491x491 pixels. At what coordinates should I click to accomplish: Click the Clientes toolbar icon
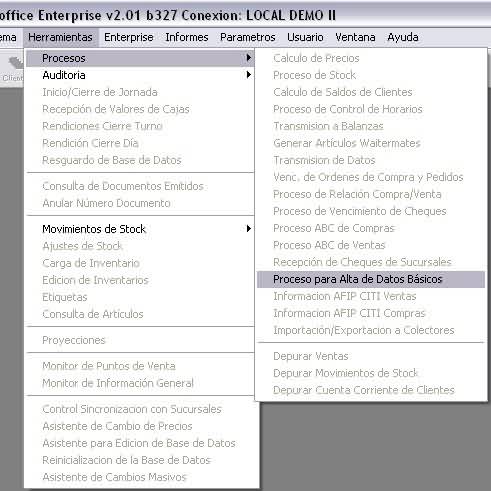pyautogui.click(x=13, y=69)
